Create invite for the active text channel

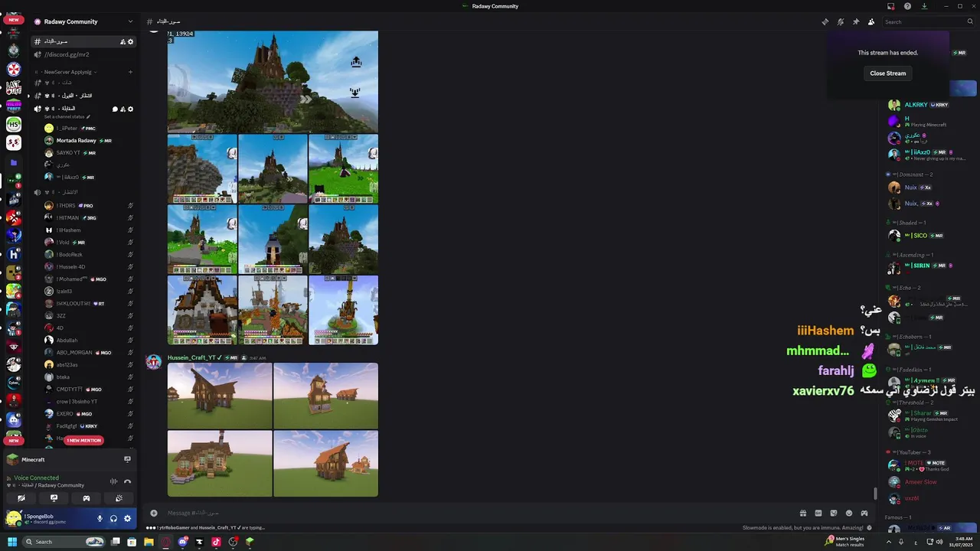pos(122,41)
